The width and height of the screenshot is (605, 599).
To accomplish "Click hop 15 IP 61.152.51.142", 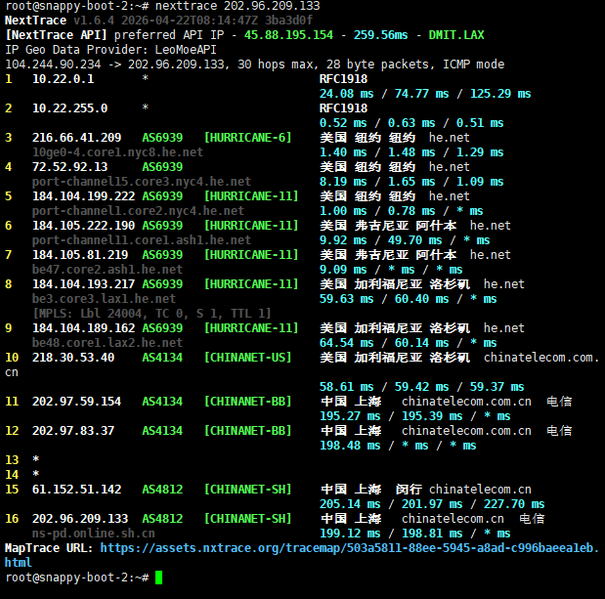I will tap(77, 490).
